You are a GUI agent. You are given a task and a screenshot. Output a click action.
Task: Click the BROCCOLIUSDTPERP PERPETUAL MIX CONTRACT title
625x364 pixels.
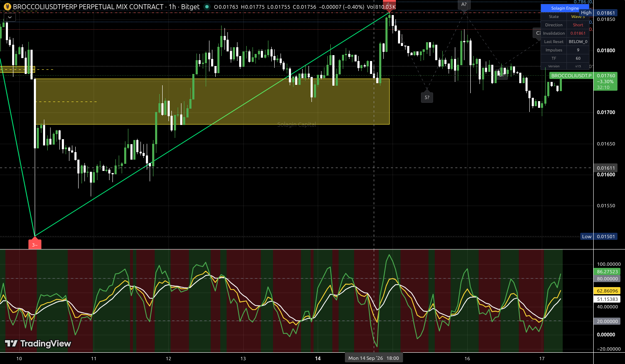(88, 7)
